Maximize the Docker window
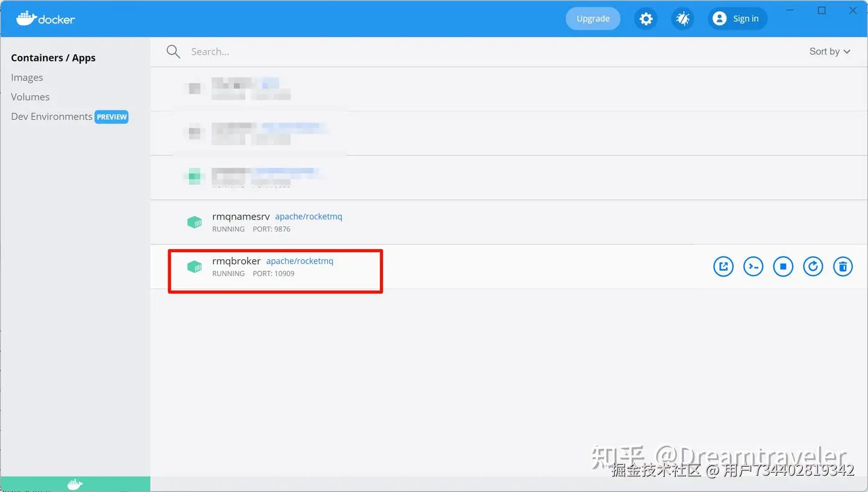The width and height of the screenshot is (868, 492). tap(822, 11)
